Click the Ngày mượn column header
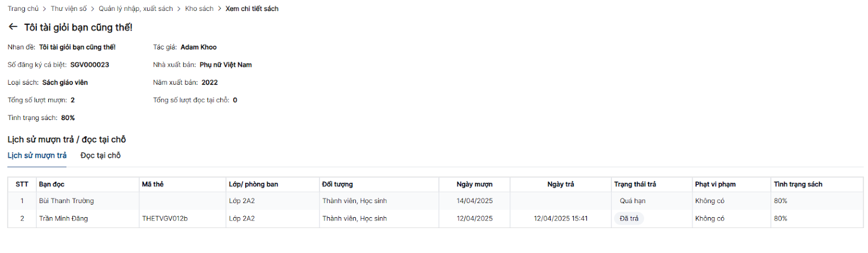 (474, 185)
